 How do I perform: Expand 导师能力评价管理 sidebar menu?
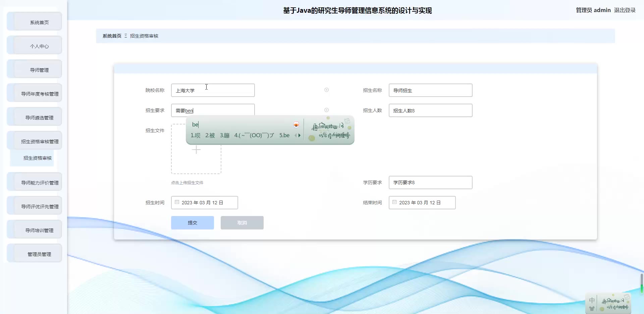coord(35,182)
